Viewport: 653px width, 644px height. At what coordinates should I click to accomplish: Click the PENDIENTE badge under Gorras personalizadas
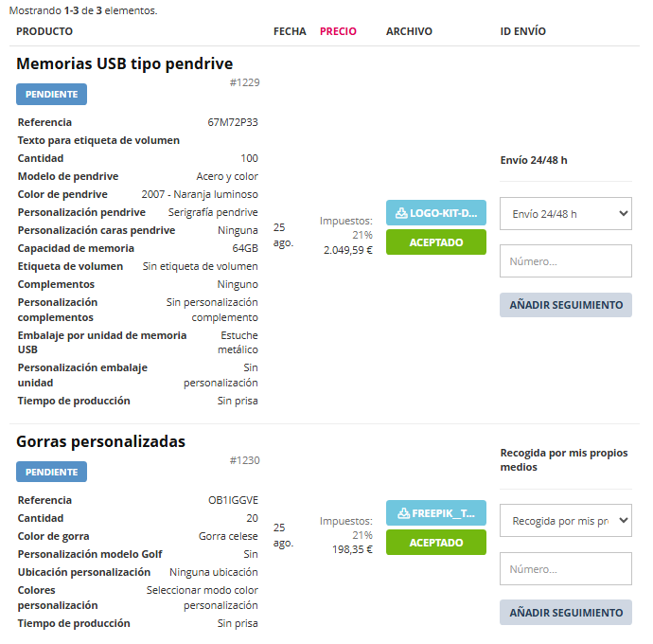point(51,472)
